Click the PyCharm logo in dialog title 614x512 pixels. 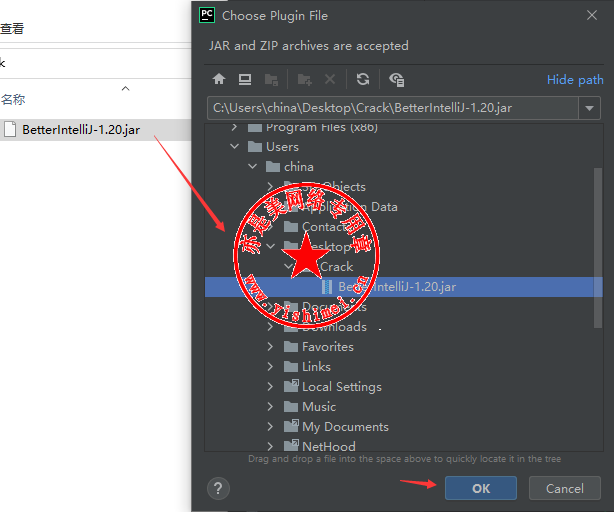(x=207, y=15)
